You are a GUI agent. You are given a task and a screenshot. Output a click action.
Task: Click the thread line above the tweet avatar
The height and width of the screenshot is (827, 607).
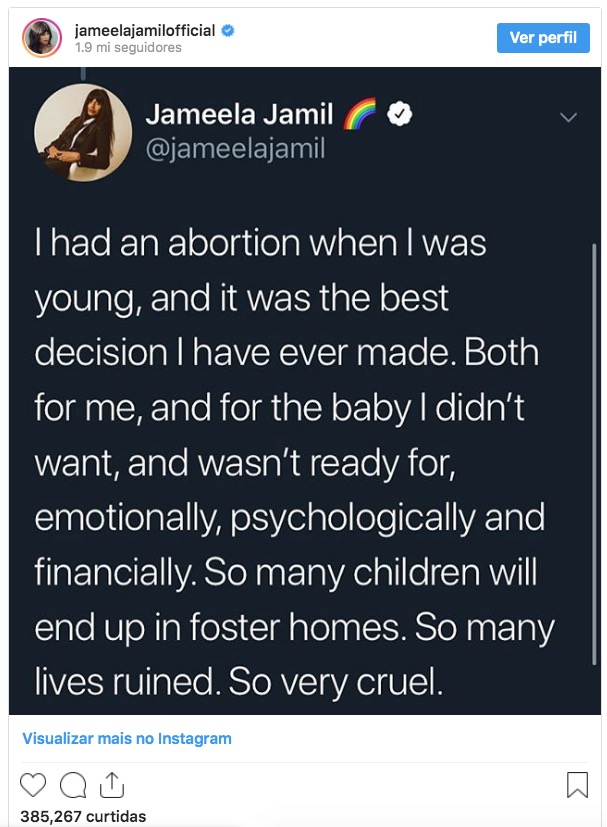pyautogui.click(x=83, y=72)
